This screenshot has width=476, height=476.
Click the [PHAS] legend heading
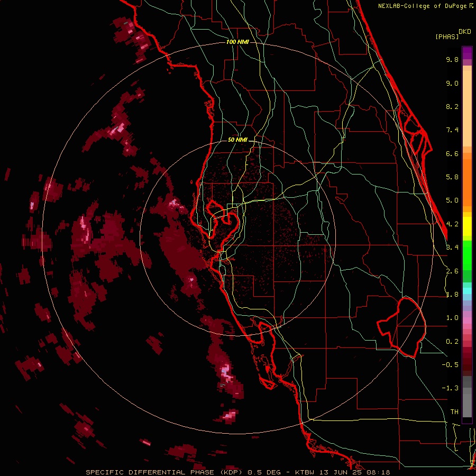pyautogui.click(x=447, y=36)
